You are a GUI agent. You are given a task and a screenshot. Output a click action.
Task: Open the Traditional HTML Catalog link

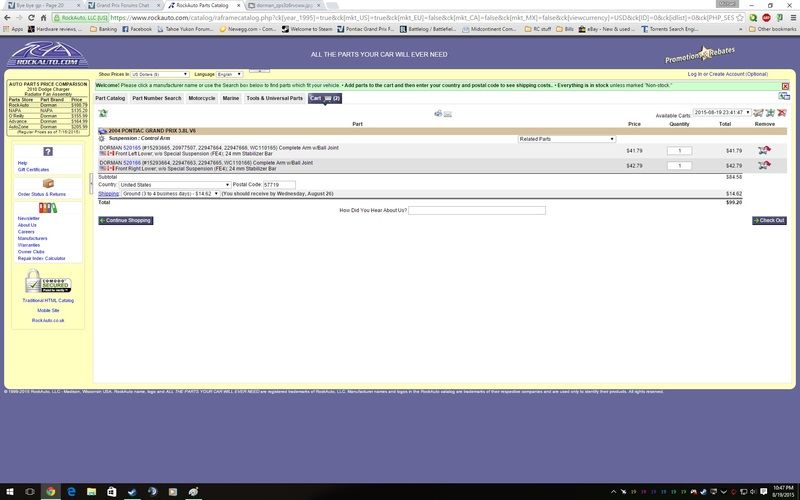[x=48, y=301]
